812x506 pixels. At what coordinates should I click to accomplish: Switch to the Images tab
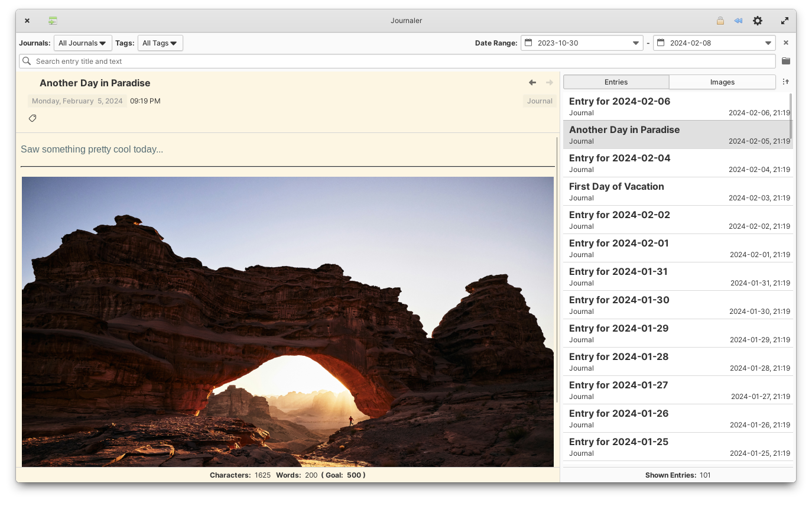(722, 82)
